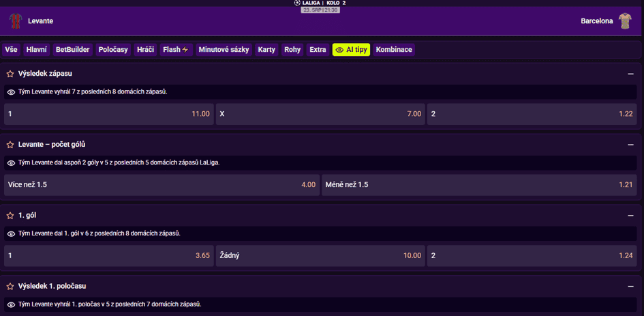Open the Kombinace tab

click(394, 50)
